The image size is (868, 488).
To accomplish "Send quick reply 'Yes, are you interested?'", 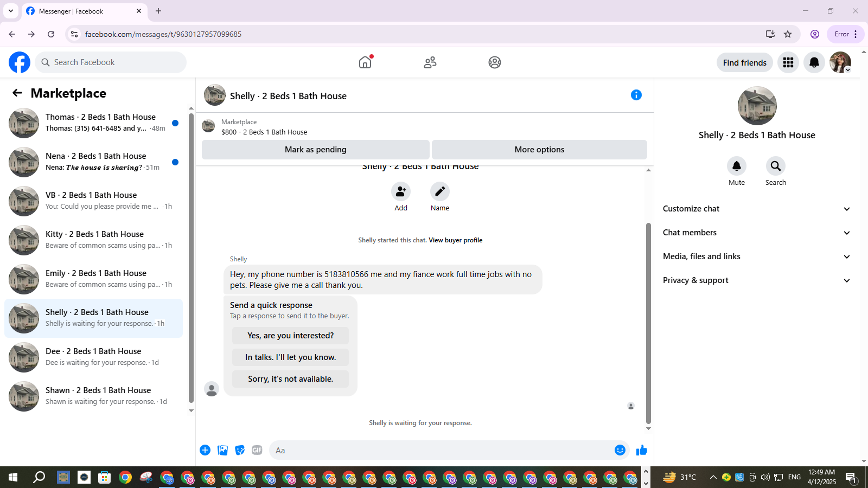I will pos(291,336).
